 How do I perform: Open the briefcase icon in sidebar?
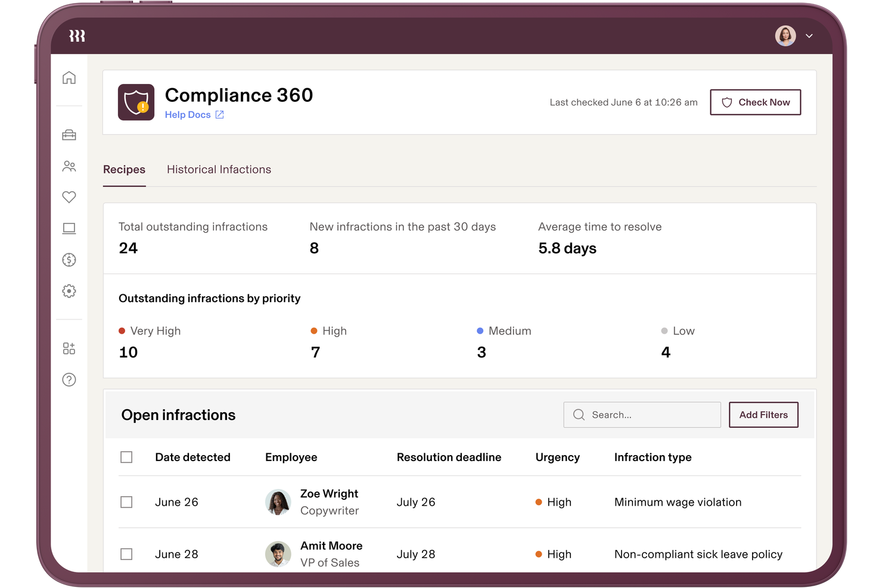click(x=69, y=135)
